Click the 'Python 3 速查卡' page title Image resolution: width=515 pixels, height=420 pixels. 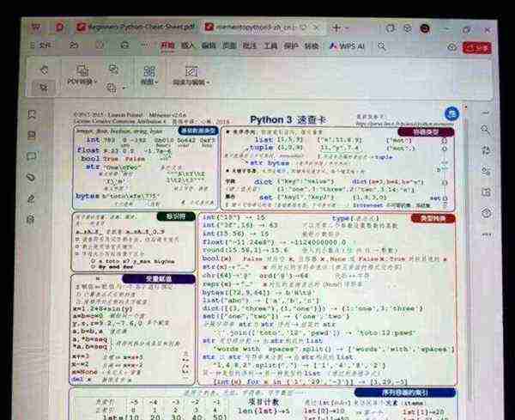(288, 119)
